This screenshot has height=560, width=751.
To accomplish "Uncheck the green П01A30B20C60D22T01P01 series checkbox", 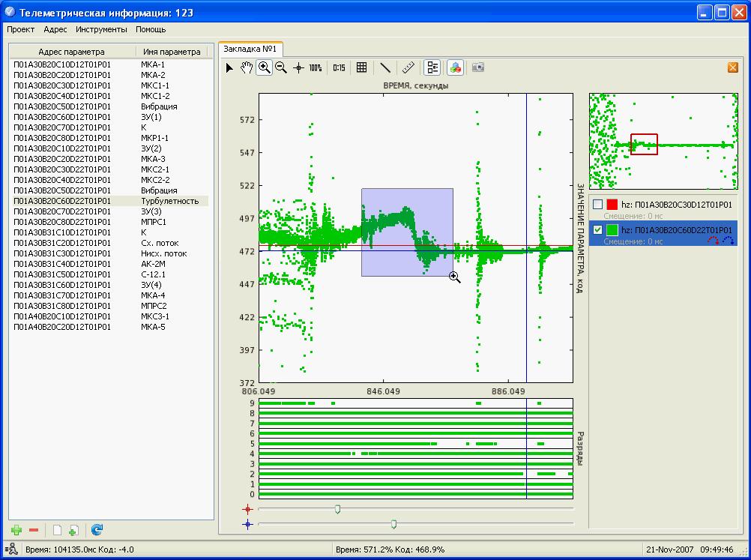I will coord(597,229).
